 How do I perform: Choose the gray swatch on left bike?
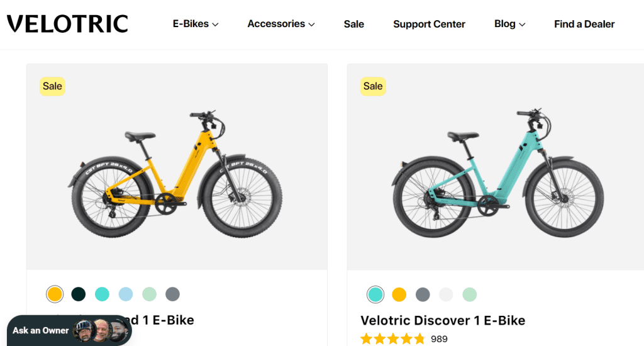click(173, 294)
